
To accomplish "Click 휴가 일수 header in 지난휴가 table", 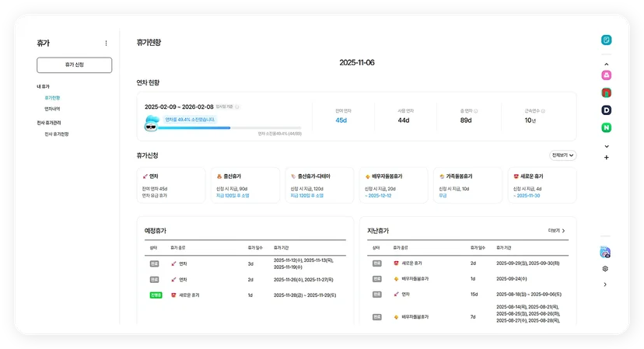I will pyautogui.click(x=478, y=248).
